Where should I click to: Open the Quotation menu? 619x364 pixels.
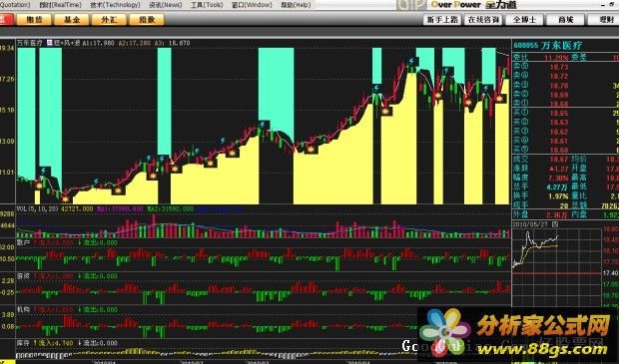[15, 5]
